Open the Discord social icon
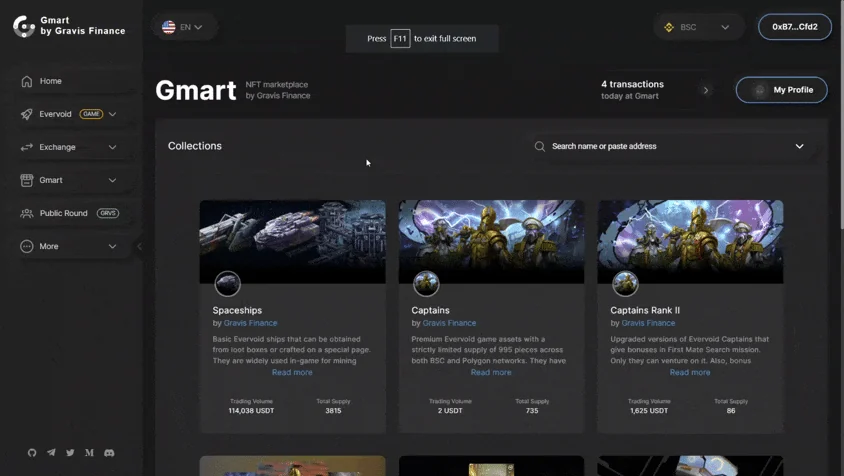The width and height of the screenshot is (844, 476). [x=109, y=453]
